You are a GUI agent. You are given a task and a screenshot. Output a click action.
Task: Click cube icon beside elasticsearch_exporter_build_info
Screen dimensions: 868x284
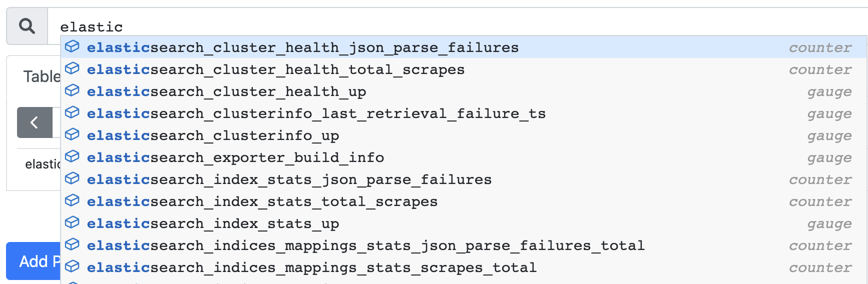tap(72, 156)
